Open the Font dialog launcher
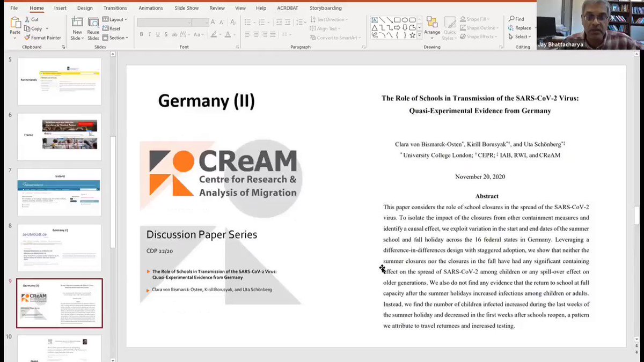 [238, 47]
